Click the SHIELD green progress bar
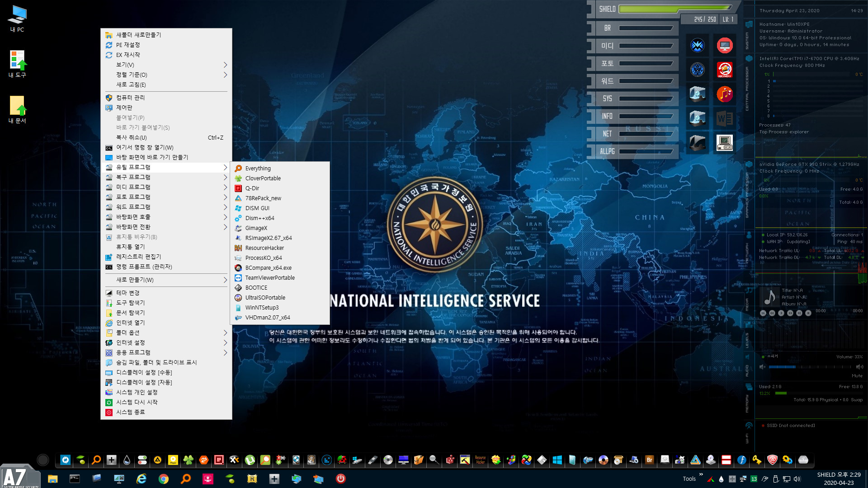The width and height of the screenshot is (868, 488). (x=675, y=8)
